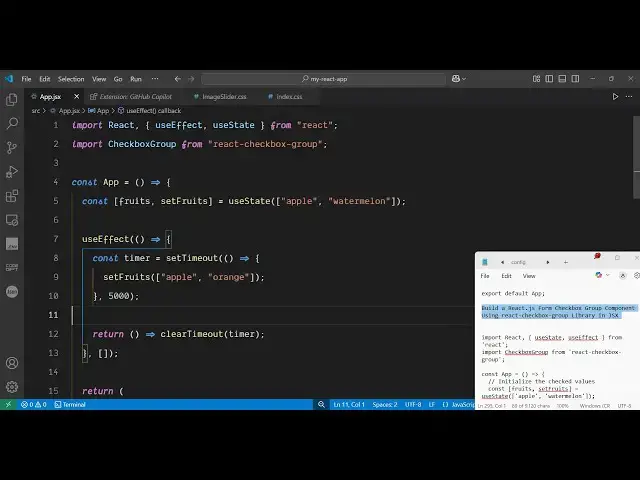Click "export default App;" text in Notepad

pos(513,293)
